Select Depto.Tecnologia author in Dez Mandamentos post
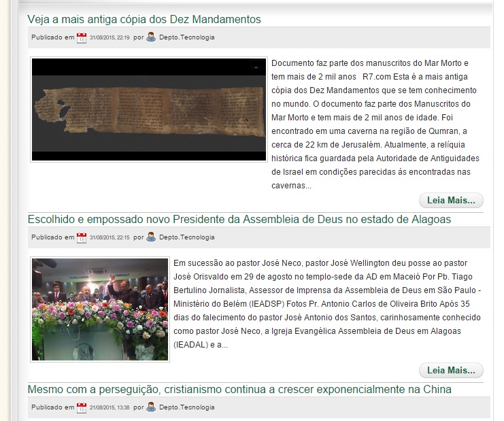This screenshot has height=421, width=504. coord(187,37)
